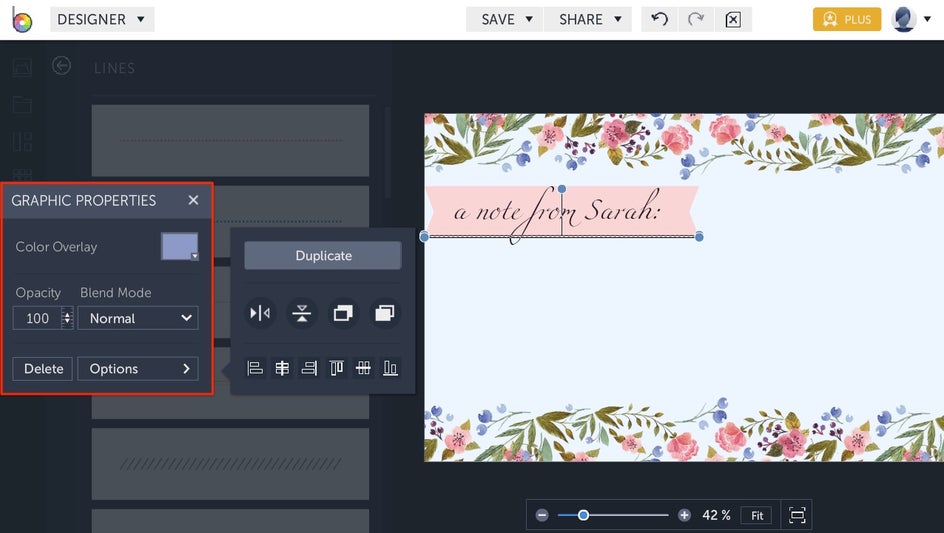Image resolution: width=944 pixels, height=533 pixels.
Task: Open the DESIGNER mode dropdown
Action: (x=102, y=19)
